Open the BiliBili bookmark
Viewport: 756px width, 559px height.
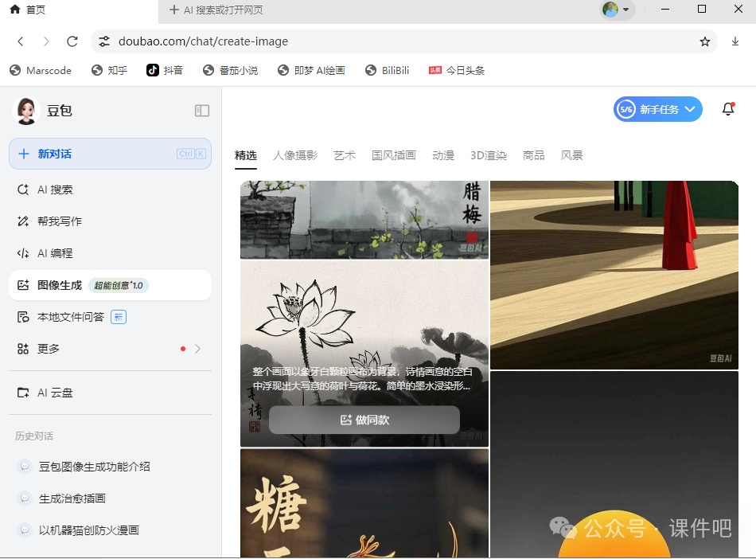coord(387,70)
